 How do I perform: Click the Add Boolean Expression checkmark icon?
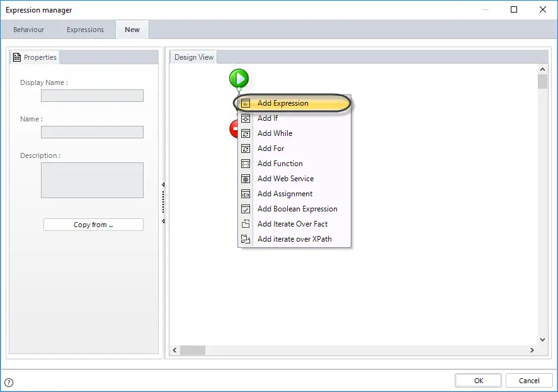(246, 209)
